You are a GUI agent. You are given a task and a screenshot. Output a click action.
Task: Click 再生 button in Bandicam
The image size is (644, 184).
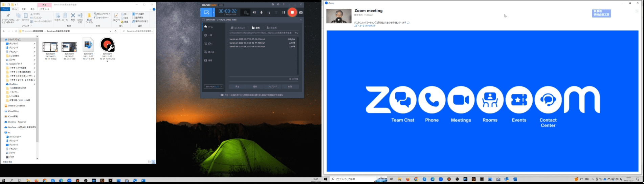pos(237,87)
